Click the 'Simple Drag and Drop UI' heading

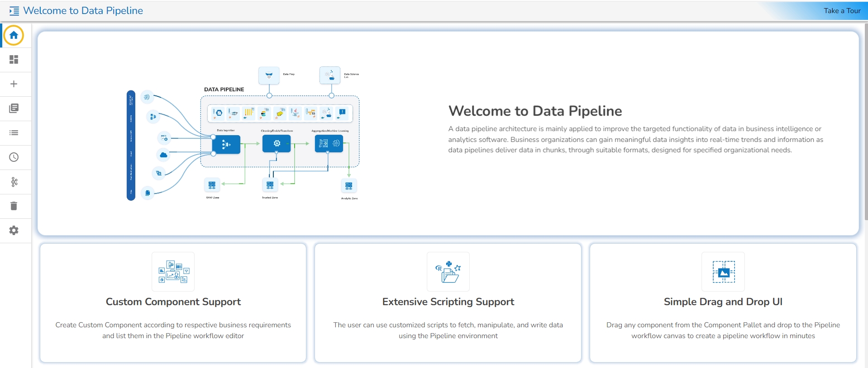pos(723,302)
